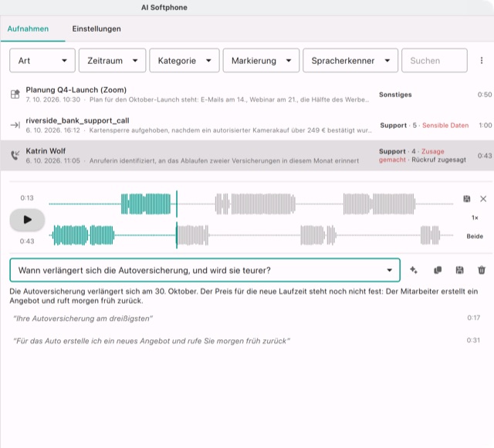Click the Rückruf zugesagt label
The width and height of the screenshot is (494, 448).
tap(439, 160)
